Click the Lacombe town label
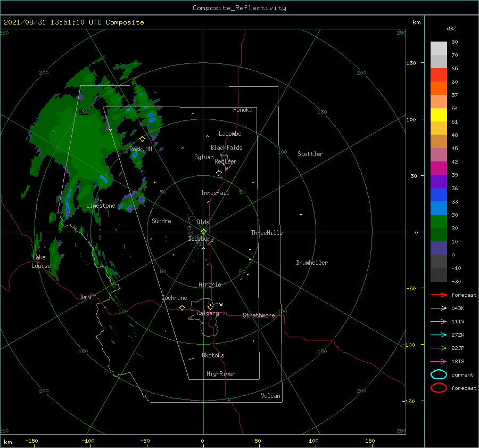Viewport: 479px width, 448px height. tap(230, 134)
